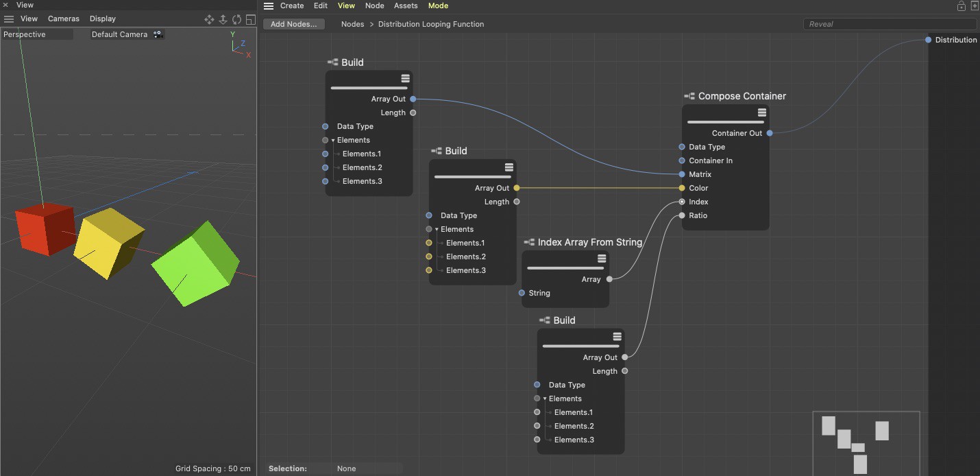Collapse Elements group in top Build node
The image size is (980, 476).
pyautogui.click(x=333, y=141)
